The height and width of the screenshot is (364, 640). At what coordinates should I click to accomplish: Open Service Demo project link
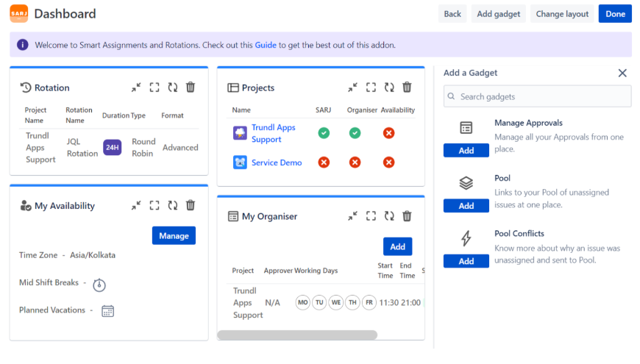(x=277, y=163)
